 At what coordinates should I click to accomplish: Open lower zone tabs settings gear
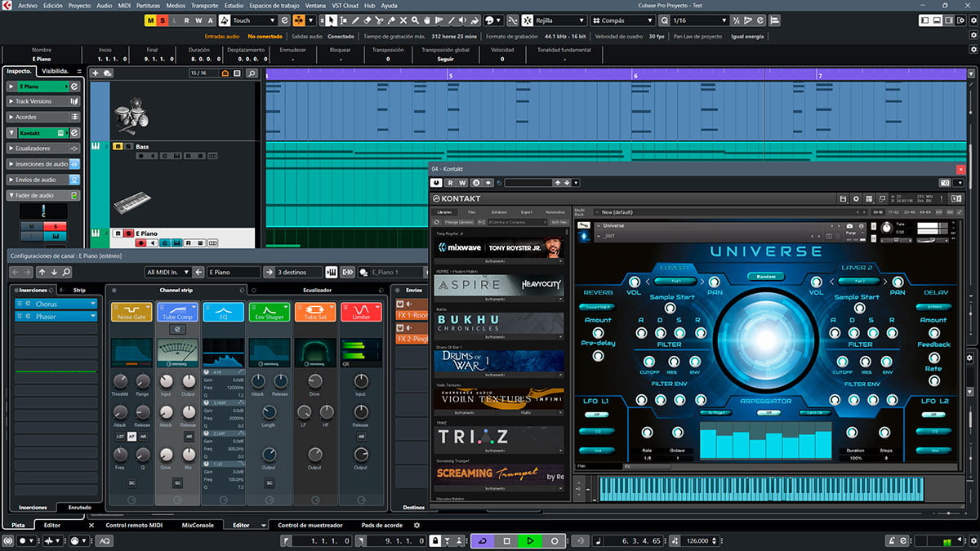[416, 526]
